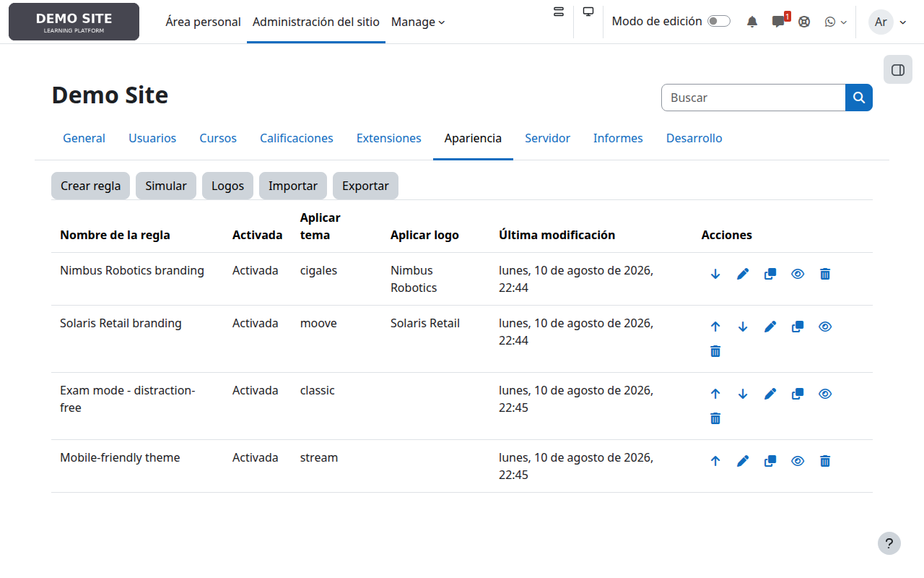Viewport: 924px width, 578px height.
Task: Toggle Modo de edición switch
Action: 719,22
